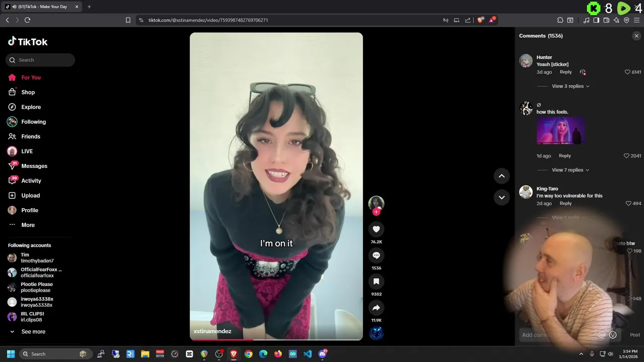Click xstinamendez username on video
Image resolution: width=644 pixels, height=362 pixels.
tap(212, 331)
